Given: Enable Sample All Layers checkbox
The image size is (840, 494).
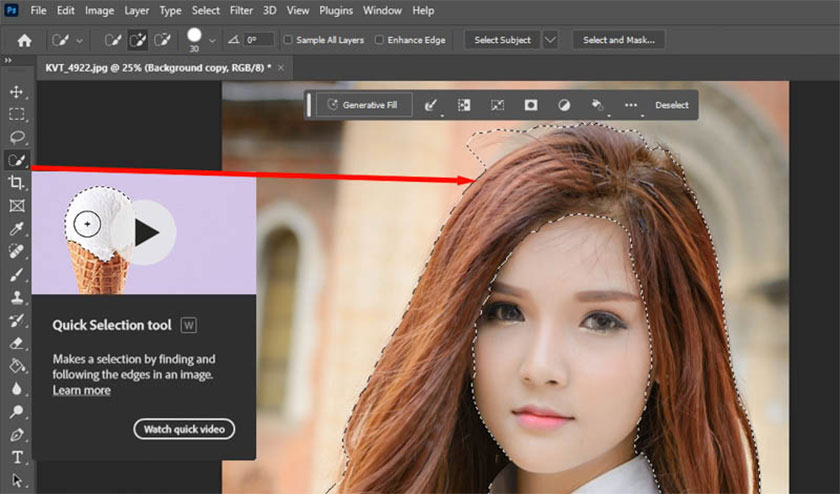Looking at the screenshot, I should (289, 40).
